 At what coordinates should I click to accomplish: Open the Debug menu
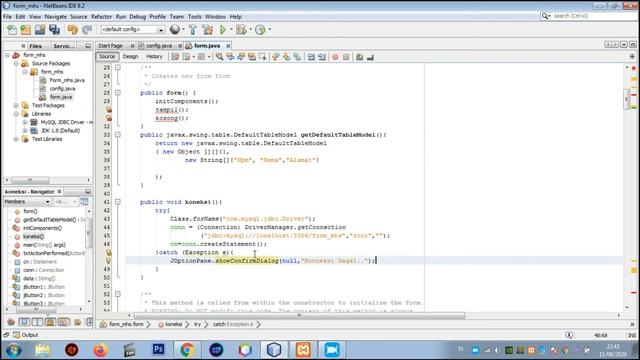(x=138, y=17)
